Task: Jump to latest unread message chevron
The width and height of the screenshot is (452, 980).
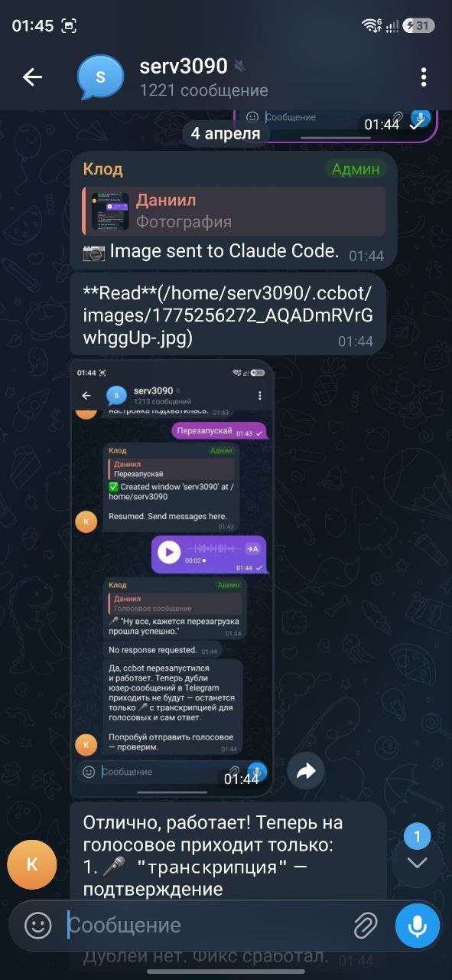Action: pos(417,862)
